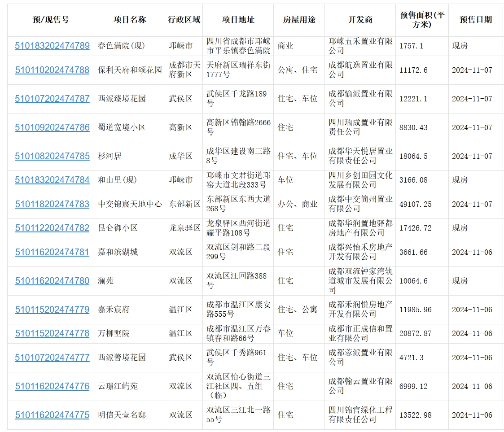
Task: Click address 天府新区瑞祥东街1777号
Action: (x=238, y=70)
